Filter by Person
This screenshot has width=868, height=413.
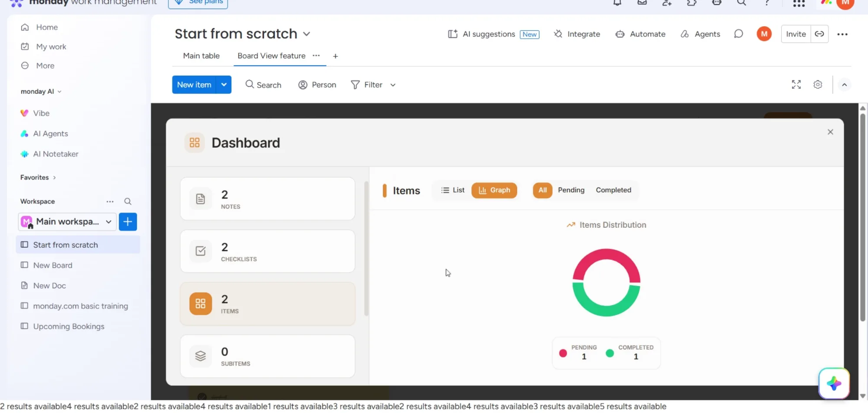317,85
